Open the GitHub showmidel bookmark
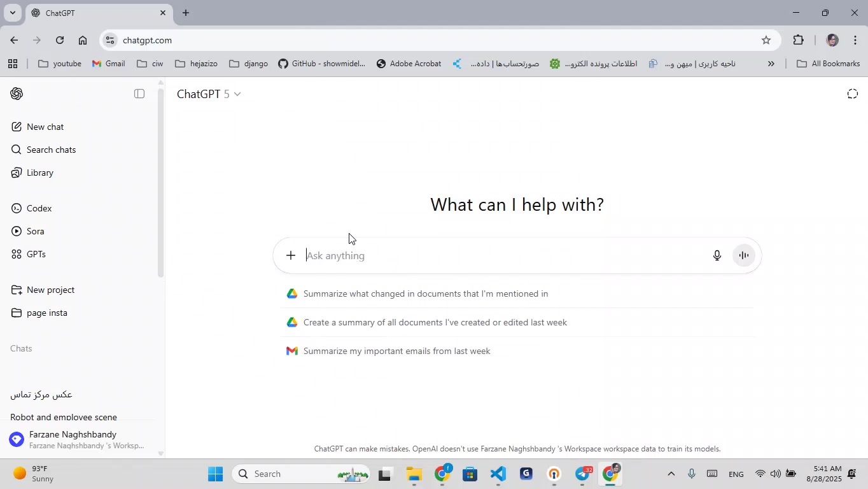 [x=322, y=64]
